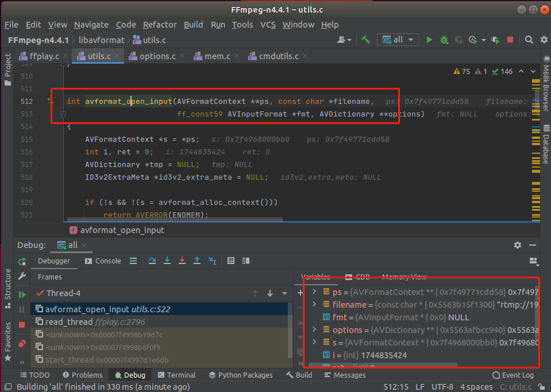Click View Breakpoints red circles icon

coord(22,343)
